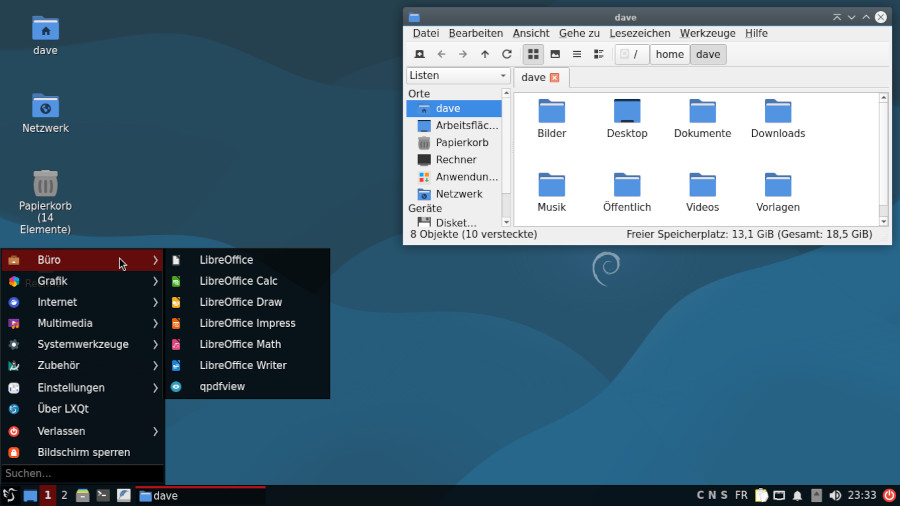Image resolution: width=900 pixels, height=506 pixels.
Task: Click the dave path button
Action: 708,55
